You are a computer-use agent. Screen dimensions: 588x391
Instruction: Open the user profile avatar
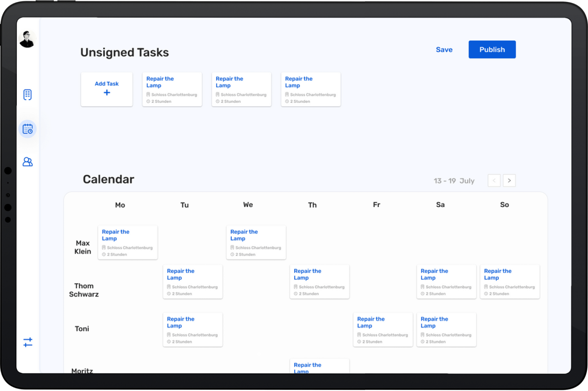point(27,39)
